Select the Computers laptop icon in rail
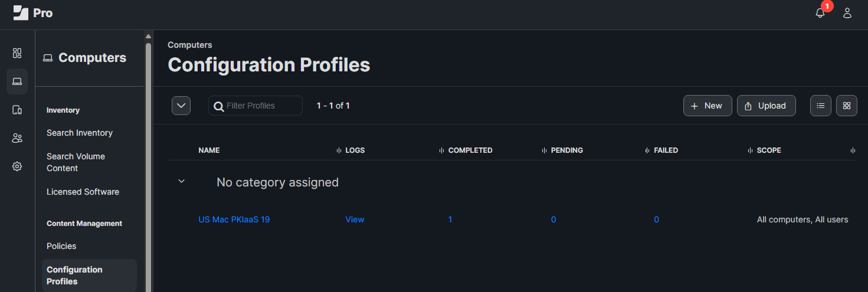Screen dimensions: 868x292 [x=17, y=81]
